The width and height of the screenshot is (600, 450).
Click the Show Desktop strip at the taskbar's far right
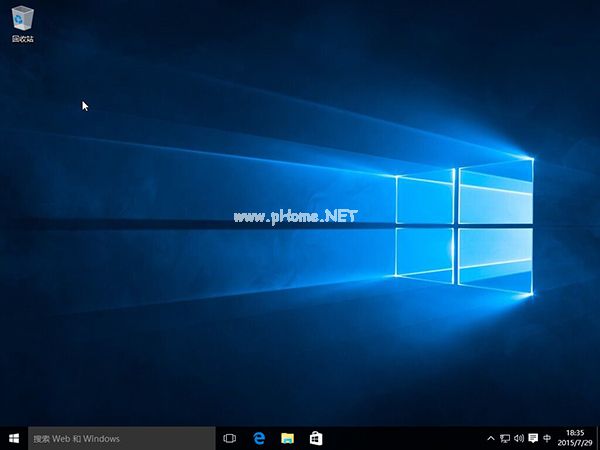[598, 438]
